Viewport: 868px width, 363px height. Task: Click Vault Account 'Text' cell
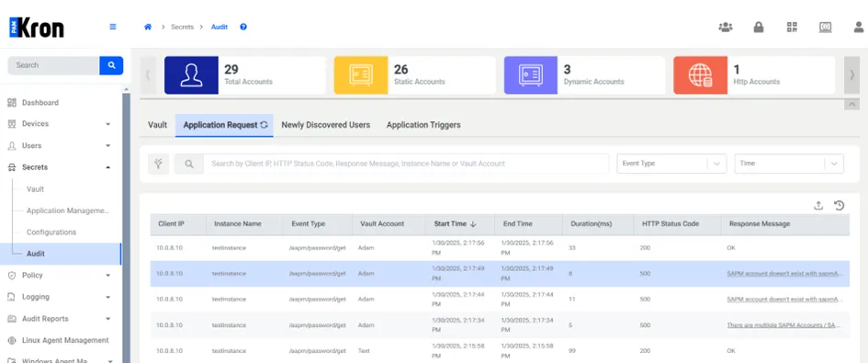point(364,351)
